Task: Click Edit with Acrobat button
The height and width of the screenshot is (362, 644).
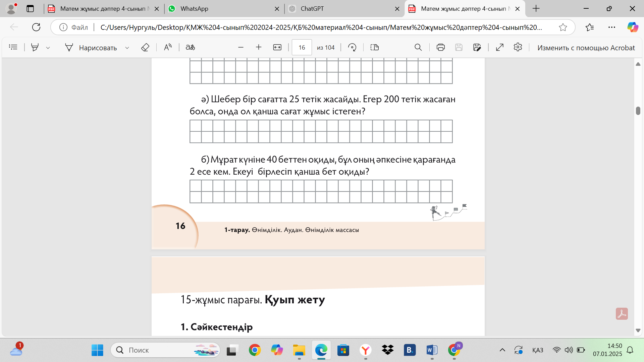Action: click(586, 48)
